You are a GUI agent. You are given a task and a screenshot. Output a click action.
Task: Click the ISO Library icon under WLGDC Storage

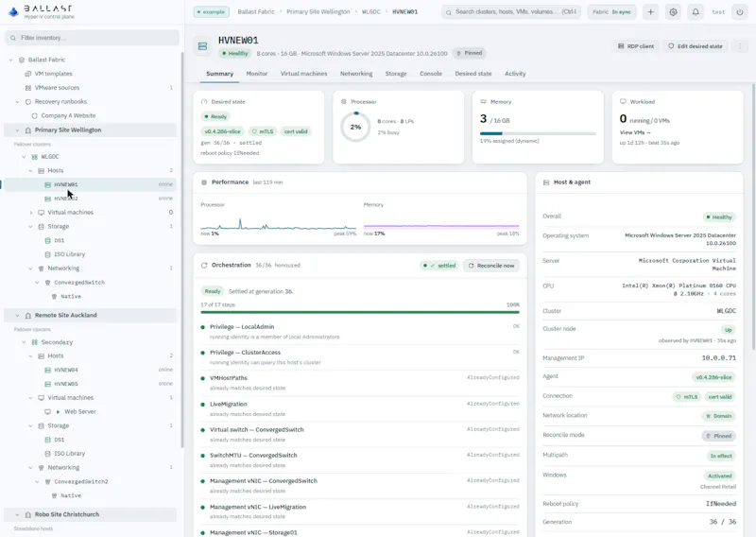pyautogui.click(x=47, y=254)
